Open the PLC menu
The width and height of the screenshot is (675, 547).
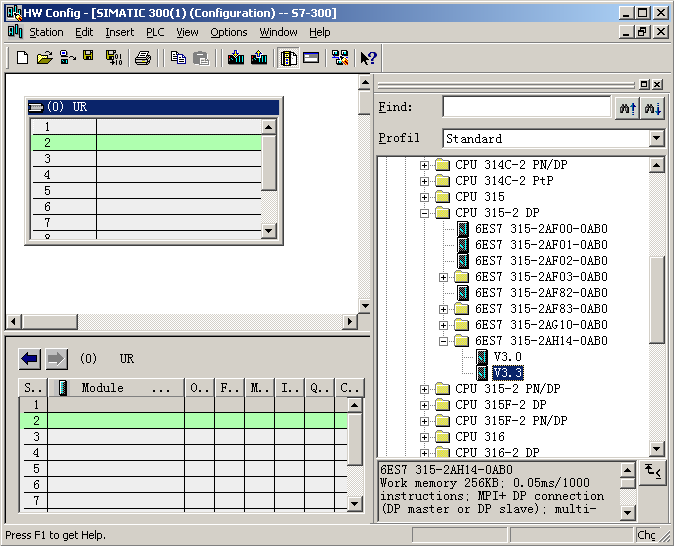tap(154, 32)
